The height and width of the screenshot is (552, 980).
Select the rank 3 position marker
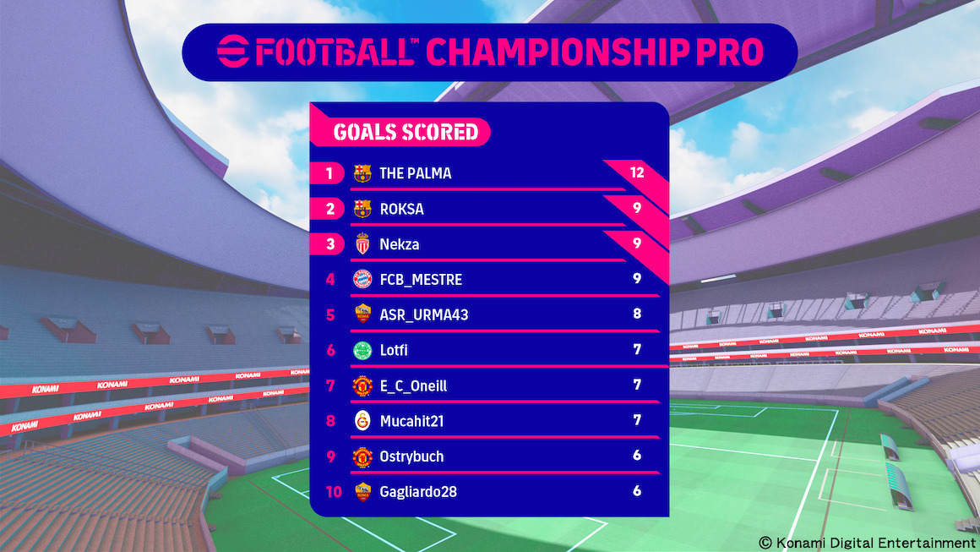tap(329, 244)
